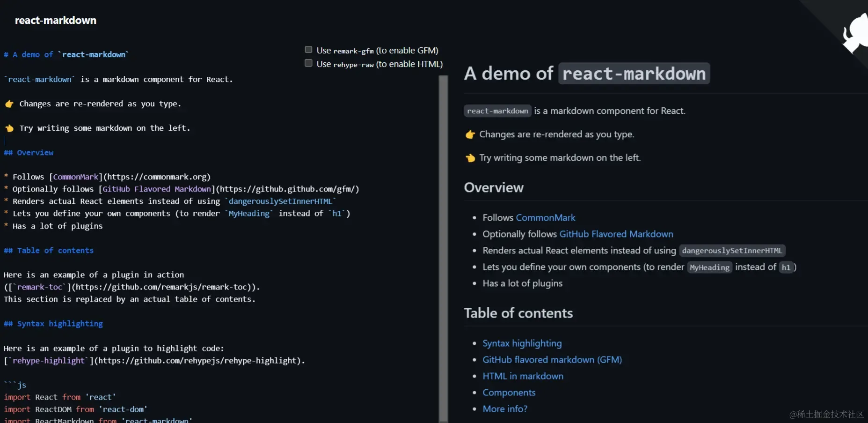Viewport: 868px width, 423px height.
Task: Click '## Table of contents' line in editor
Action: coord(49,251)
